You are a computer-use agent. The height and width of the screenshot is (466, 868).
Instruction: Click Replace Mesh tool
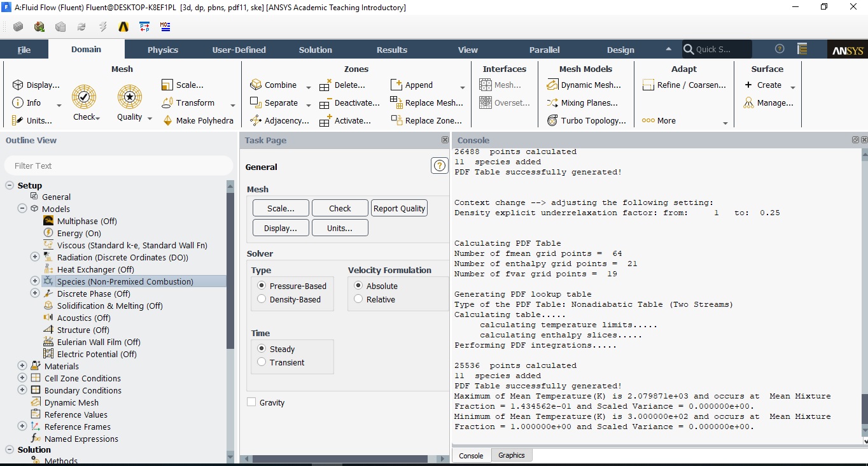tap(427, 102)
